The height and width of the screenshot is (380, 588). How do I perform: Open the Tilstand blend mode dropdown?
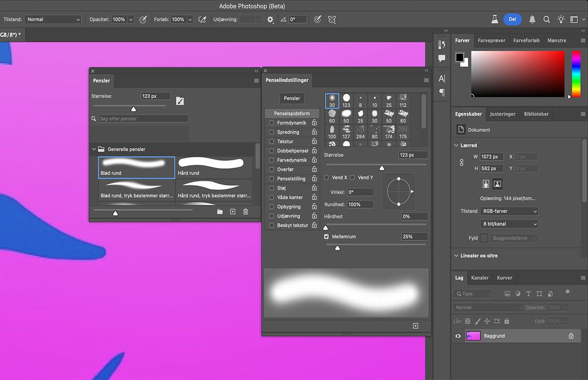pos(53,20)
